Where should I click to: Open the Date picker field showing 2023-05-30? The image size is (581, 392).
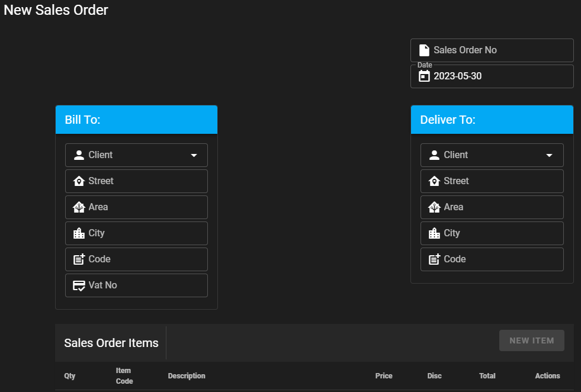click(x=497, y=76)
